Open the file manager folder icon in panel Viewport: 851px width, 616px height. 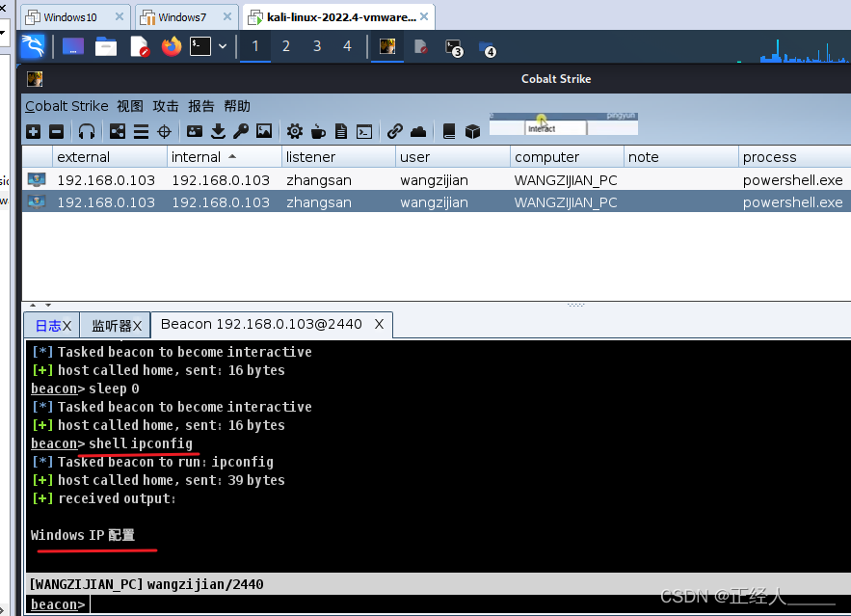point(106,46)
